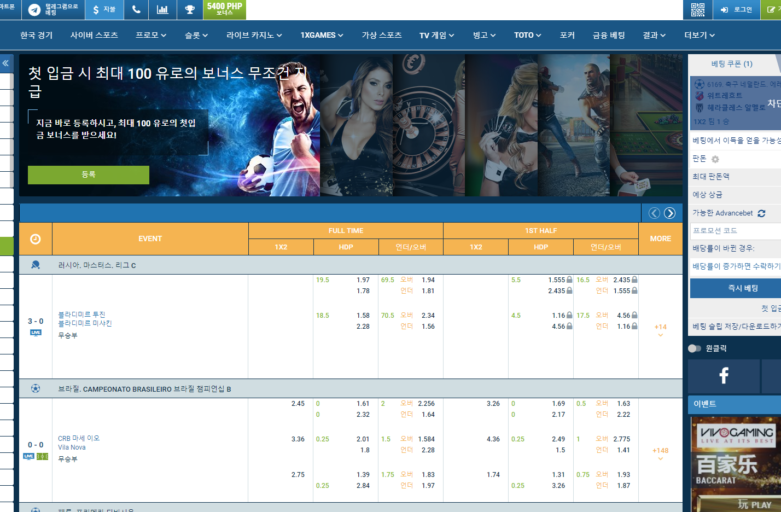The width and height of the screenshot is (781, 512).
Task: Click the 러시아. 마스터스. 리그 C league row
Action: point(351,265)
